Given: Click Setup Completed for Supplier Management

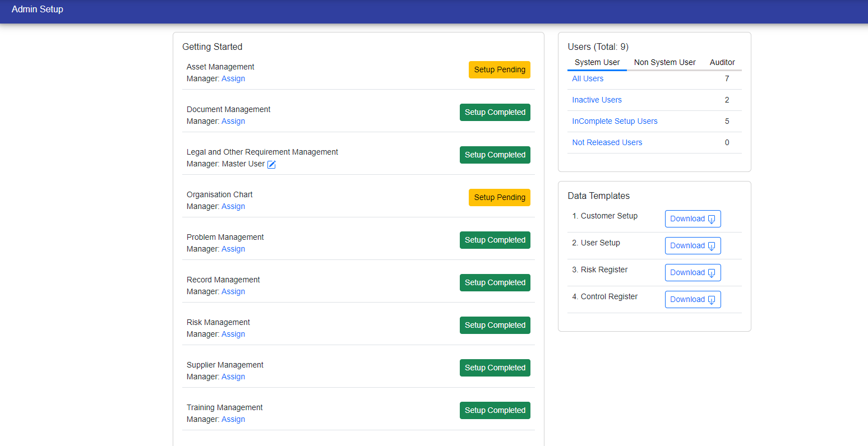Looking at the screenshot, I should 495,368.
